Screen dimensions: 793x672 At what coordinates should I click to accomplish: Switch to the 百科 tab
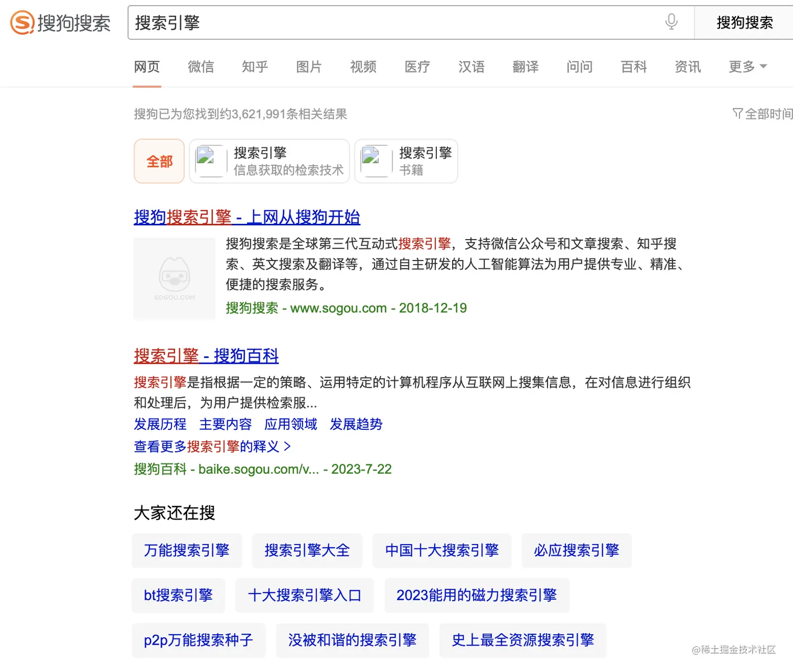pyautogui.click(x=634, y=67)
